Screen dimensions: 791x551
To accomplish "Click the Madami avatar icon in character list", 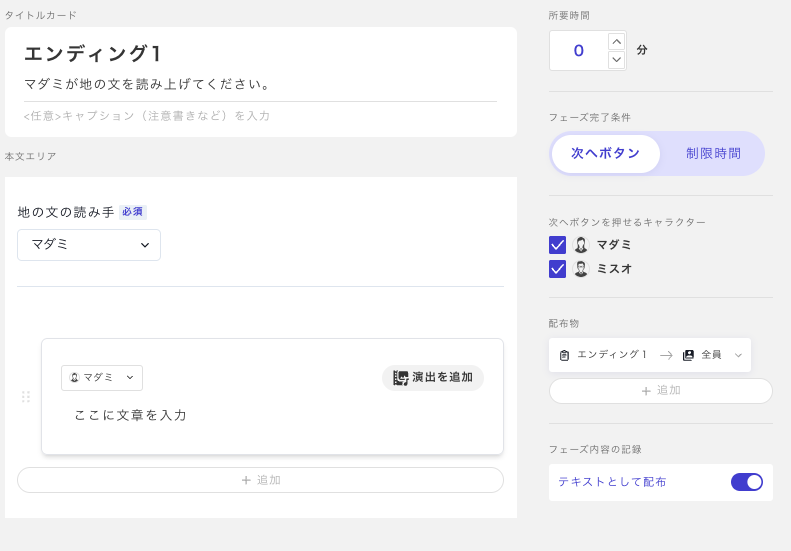I will 581,245.
